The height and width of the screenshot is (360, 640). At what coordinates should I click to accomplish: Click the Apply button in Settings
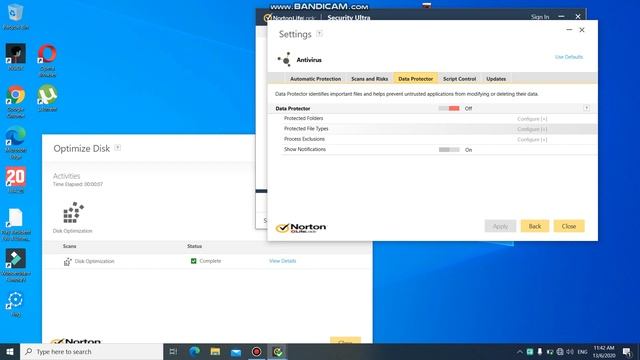(500, 226)
